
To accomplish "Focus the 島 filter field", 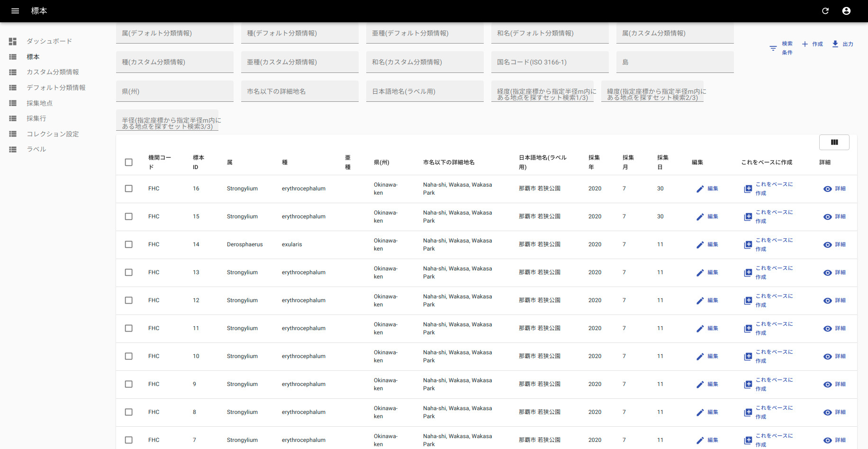I will click(675, 62).
